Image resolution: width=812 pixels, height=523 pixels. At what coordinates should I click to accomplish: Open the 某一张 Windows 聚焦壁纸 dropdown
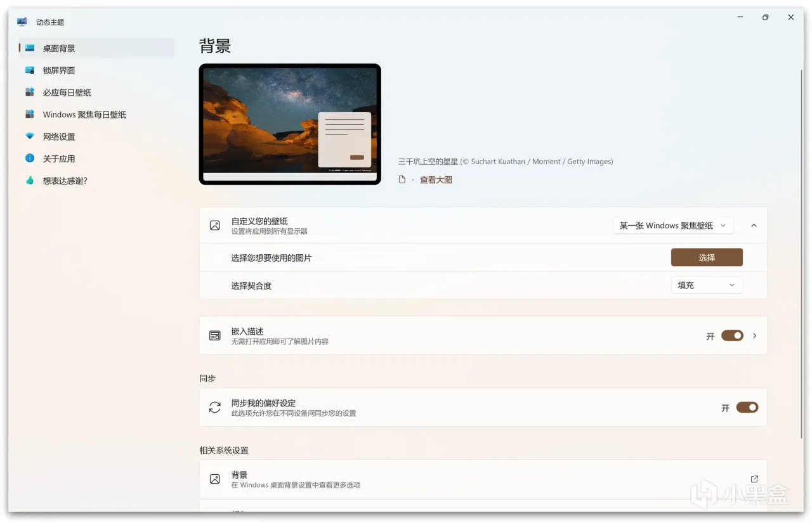click(674, 226)
